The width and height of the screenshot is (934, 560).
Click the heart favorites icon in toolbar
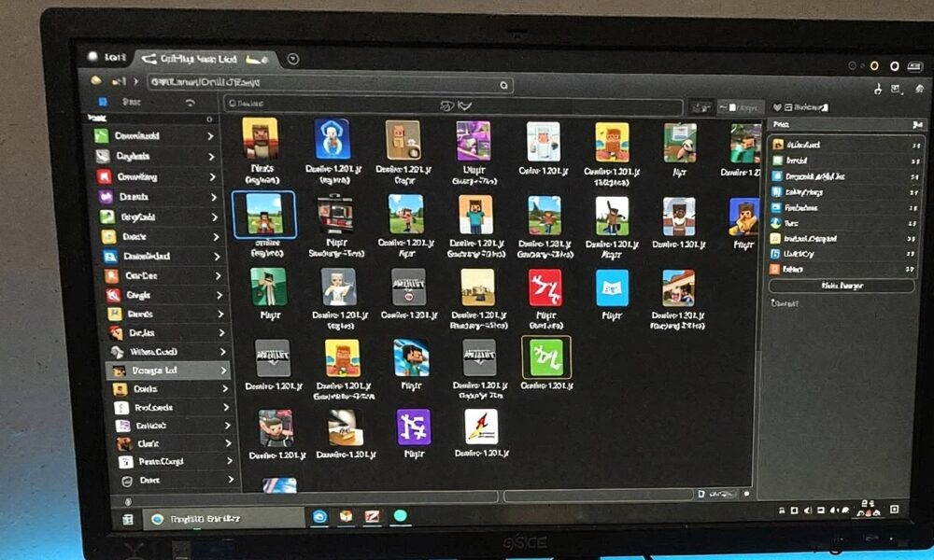click(776, 107)
